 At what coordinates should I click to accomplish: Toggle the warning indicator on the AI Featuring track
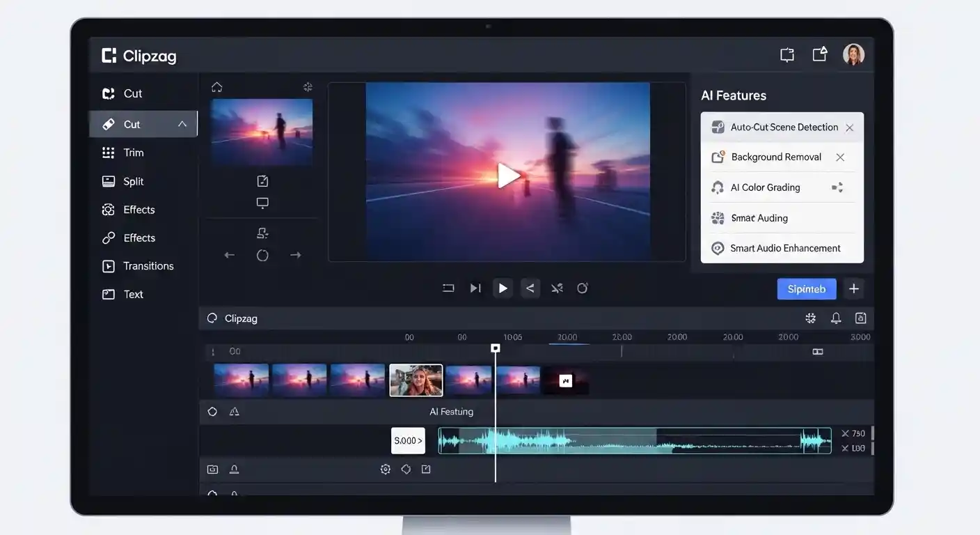234,412
